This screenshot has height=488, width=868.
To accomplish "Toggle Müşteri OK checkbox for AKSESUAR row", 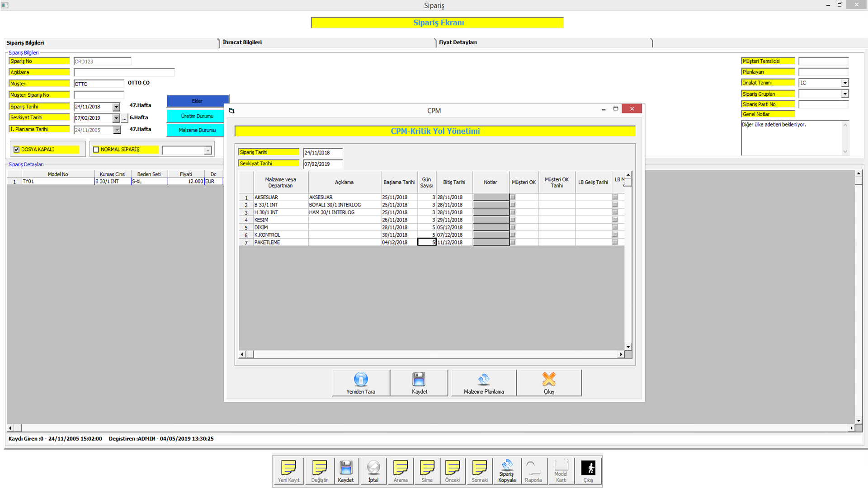I will [513, 197].
